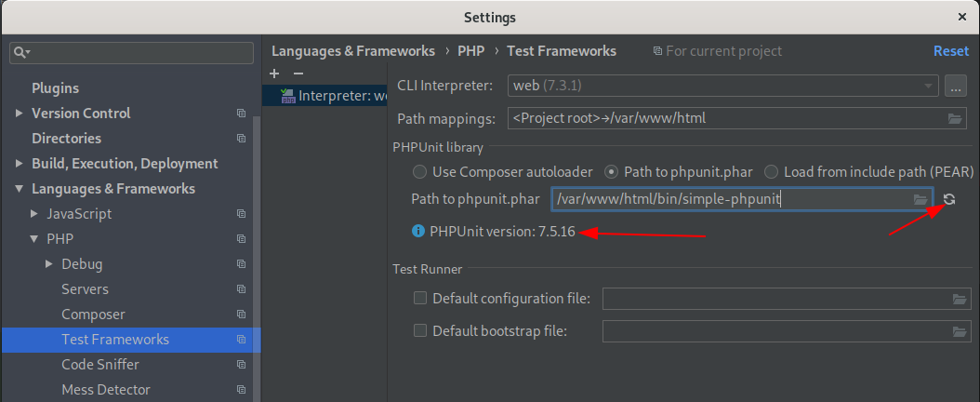The width and height of the screenshot is (980, 402).
Task: Select the Interpreter configuration entry
Action: pyautogui.click(x=325, y=96)
